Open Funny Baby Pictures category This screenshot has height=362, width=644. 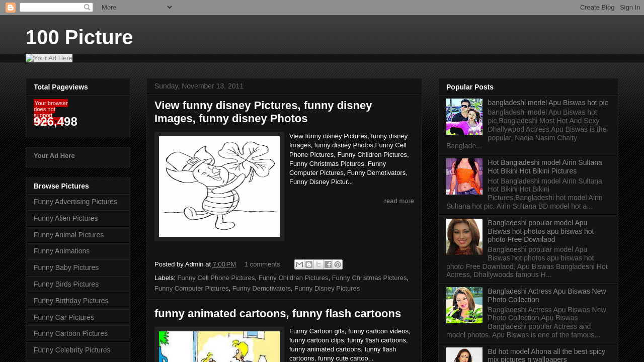(x=66, y=267)
